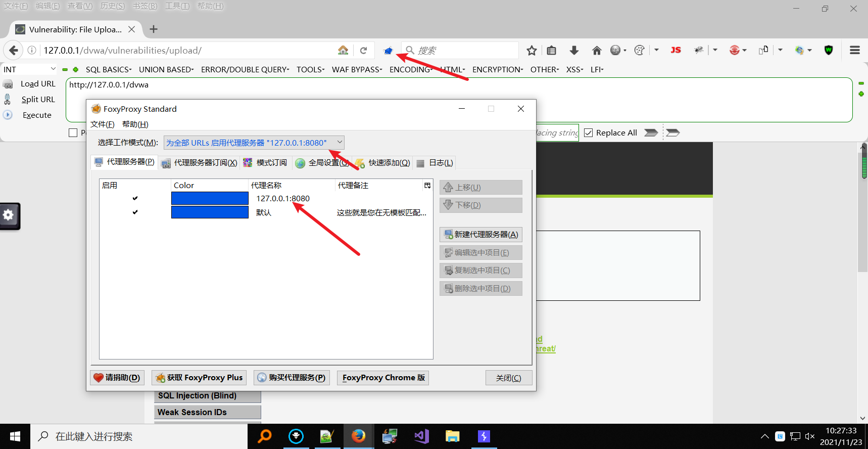868x449 pixels.
Task: Open the Weak Session IDs page link
Action: point(207,412)
